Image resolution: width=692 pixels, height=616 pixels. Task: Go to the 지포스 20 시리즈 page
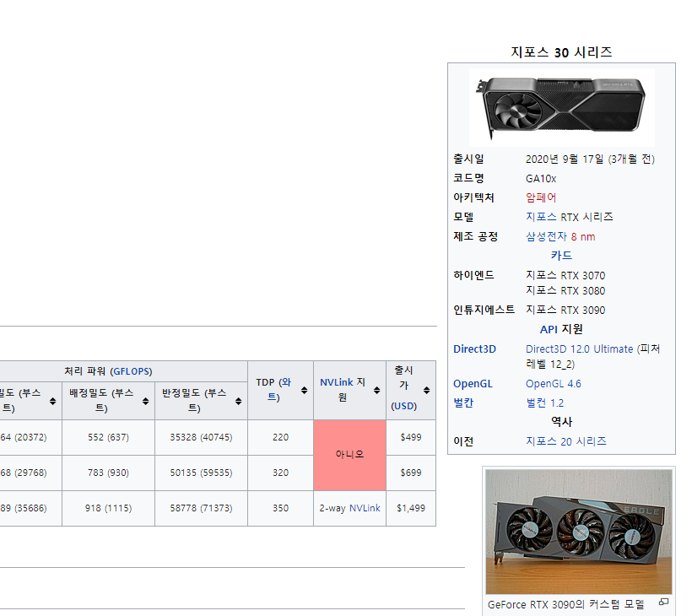tap(565, 441)
